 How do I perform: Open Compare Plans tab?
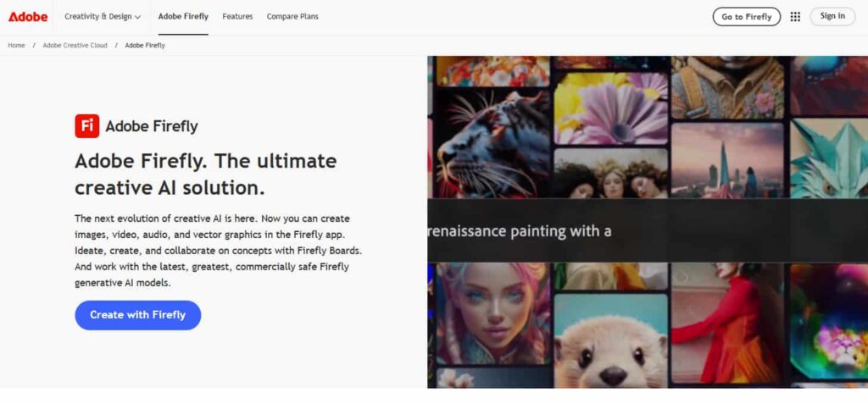[x=292, y=17]
